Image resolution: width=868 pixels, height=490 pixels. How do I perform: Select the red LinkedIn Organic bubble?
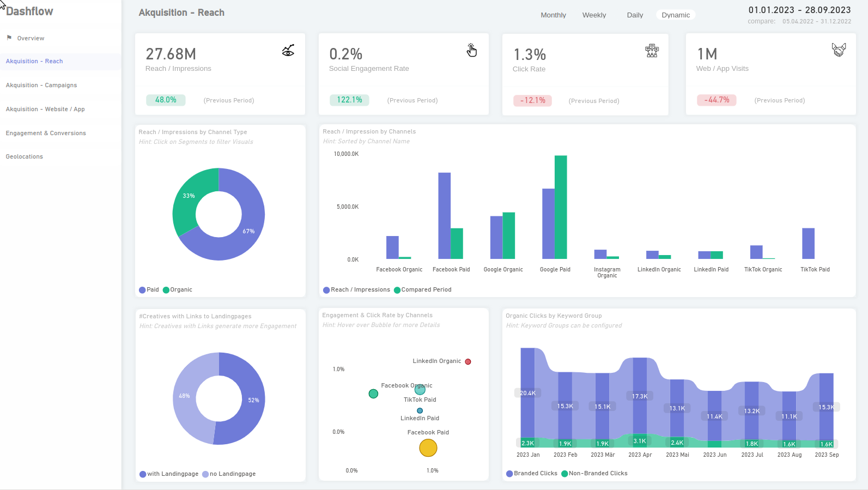click(468, 361)
